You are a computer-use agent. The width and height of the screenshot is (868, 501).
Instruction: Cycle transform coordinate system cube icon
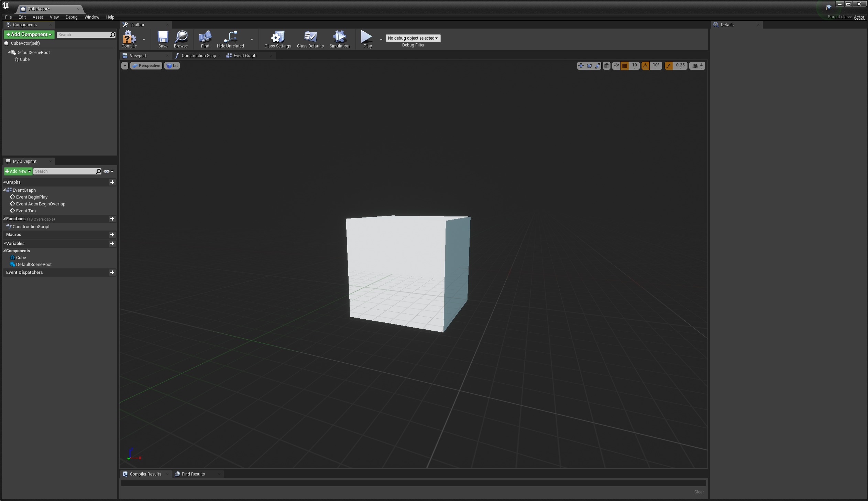(607, 66)
